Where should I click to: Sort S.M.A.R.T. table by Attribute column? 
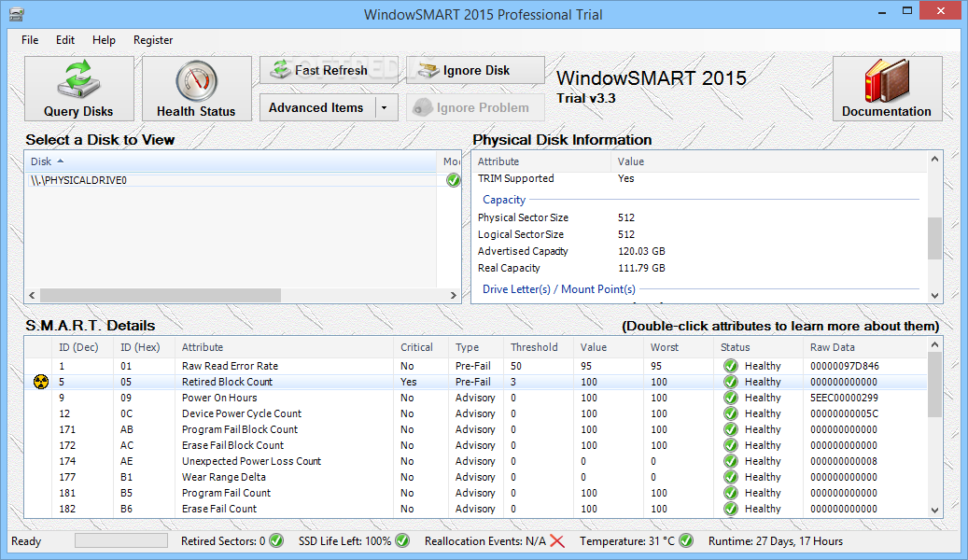pos(284,347)
